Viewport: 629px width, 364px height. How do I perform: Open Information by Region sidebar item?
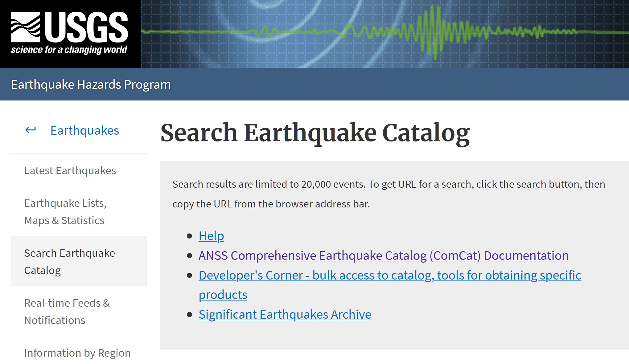pos(77,353)
